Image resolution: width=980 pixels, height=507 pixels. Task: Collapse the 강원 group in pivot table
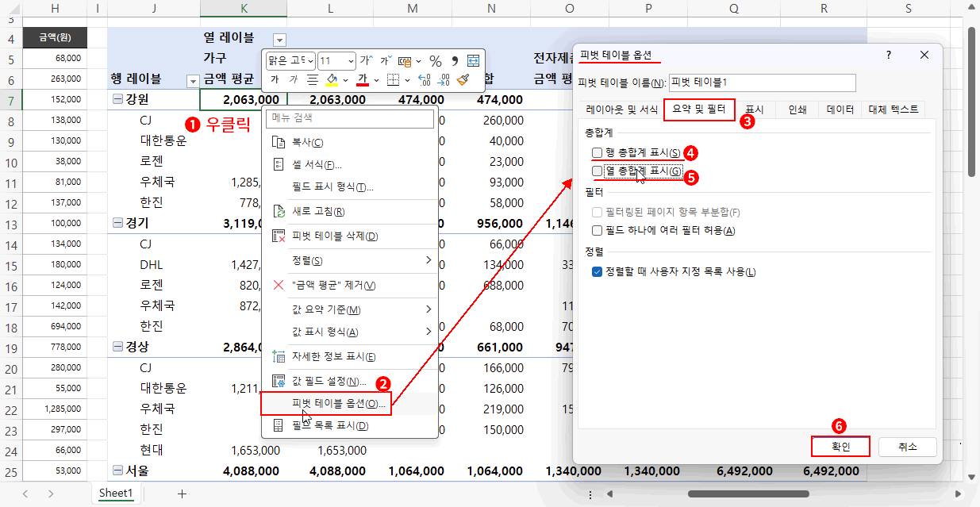click(118, 99)
